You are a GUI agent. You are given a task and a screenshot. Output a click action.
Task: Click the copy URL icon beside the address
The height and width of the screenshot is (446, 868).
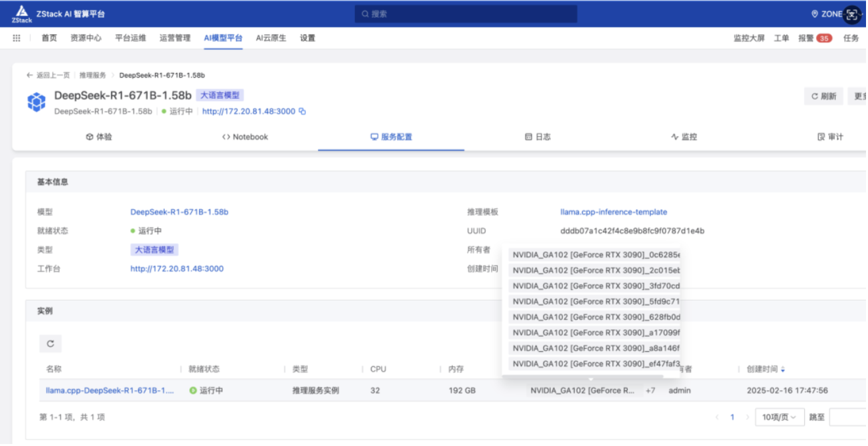click(302, 111)
